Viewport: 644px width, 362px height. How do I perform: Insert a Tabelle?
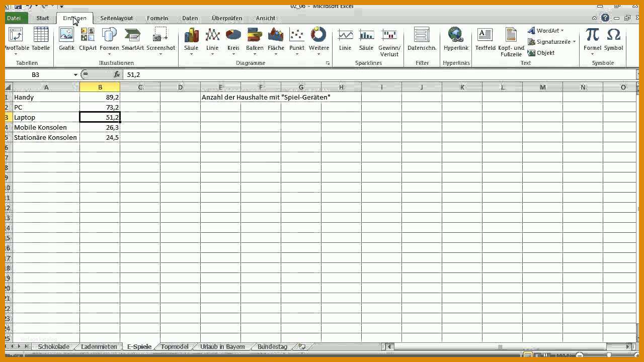pos(41,39)
